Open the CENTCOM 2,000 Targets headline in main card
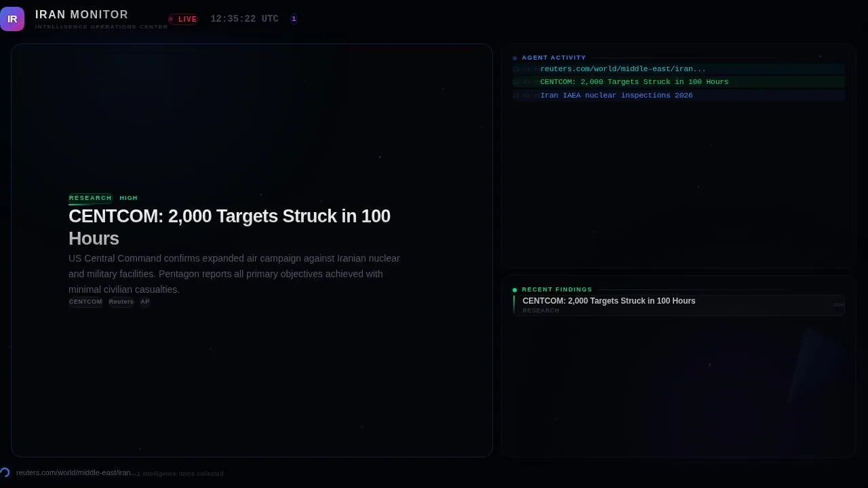Image resolution: width=868 pixels, height=488 pixels. pos(229,227)
